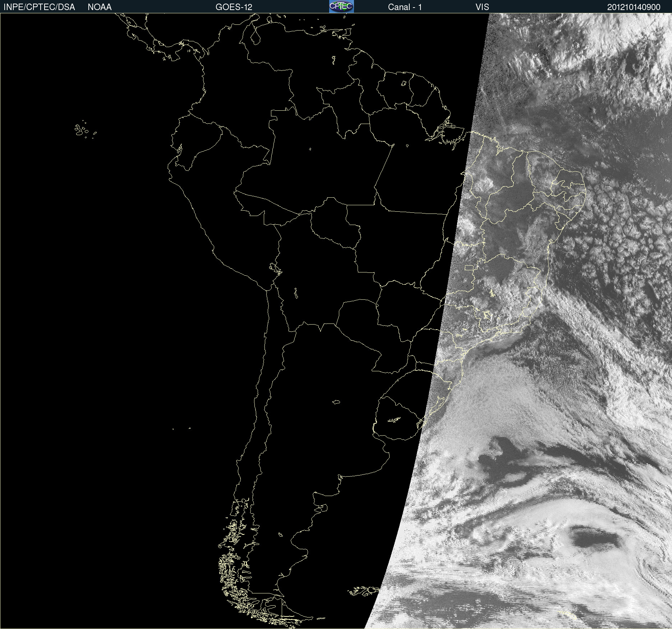This screenshot has height=629, width=672.
Task: Select the NOAA label in header
Action: tap(100, 7)
